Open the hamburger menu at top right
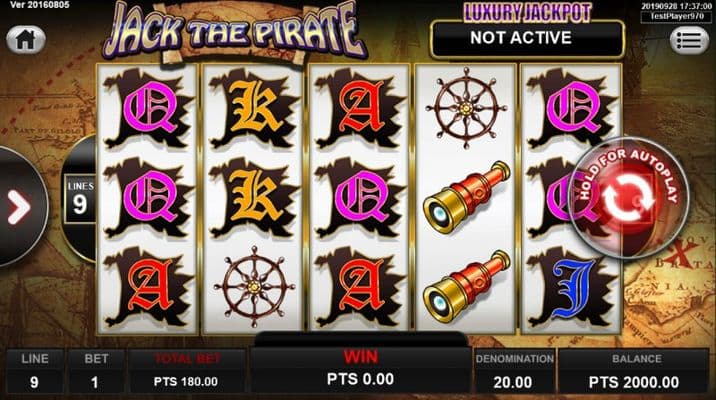Screen dimensions: 716x400 click(x=689, y=40)
